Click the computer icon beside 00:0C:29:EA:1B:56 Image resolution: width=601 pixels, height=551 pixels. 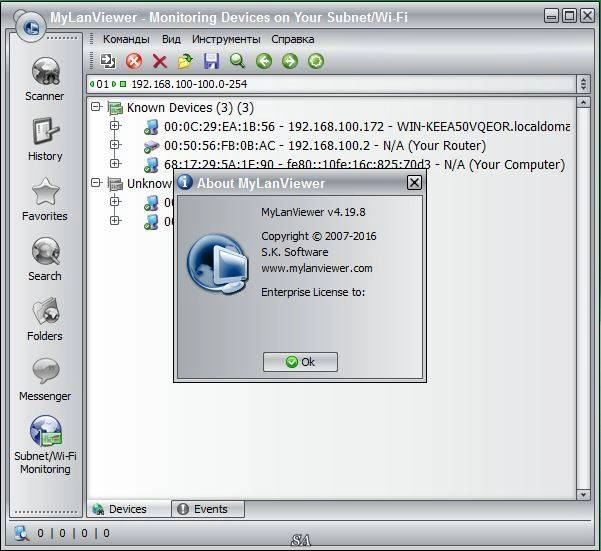(x=151, y=127)
